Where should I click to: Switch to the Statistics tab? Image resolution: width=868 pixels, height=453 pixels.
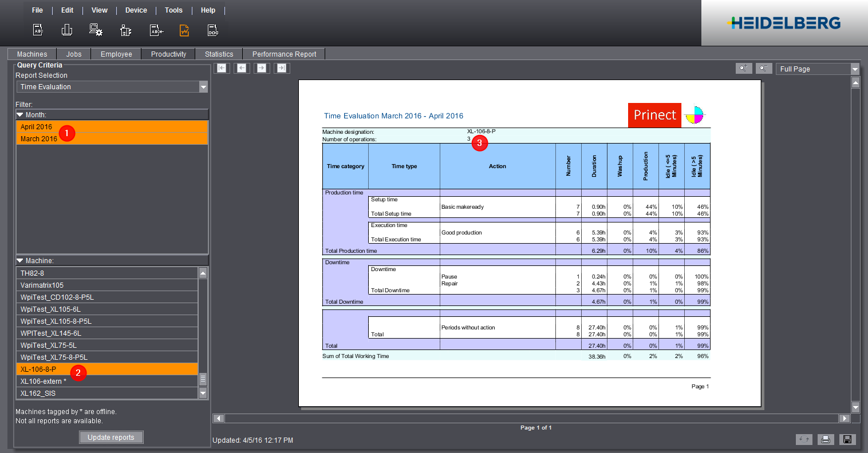click(219, 54)
